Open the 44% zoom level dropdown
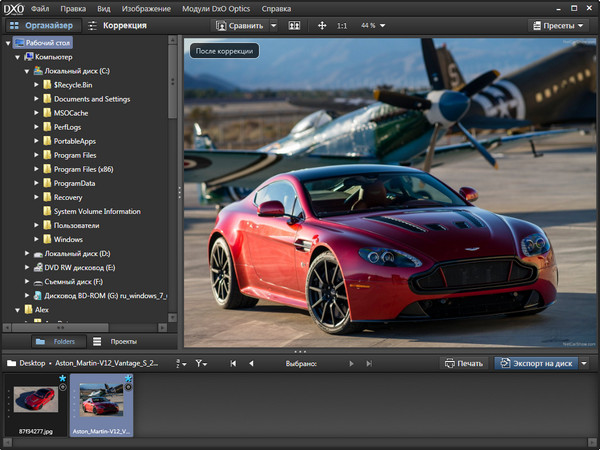 pos(370,25)
